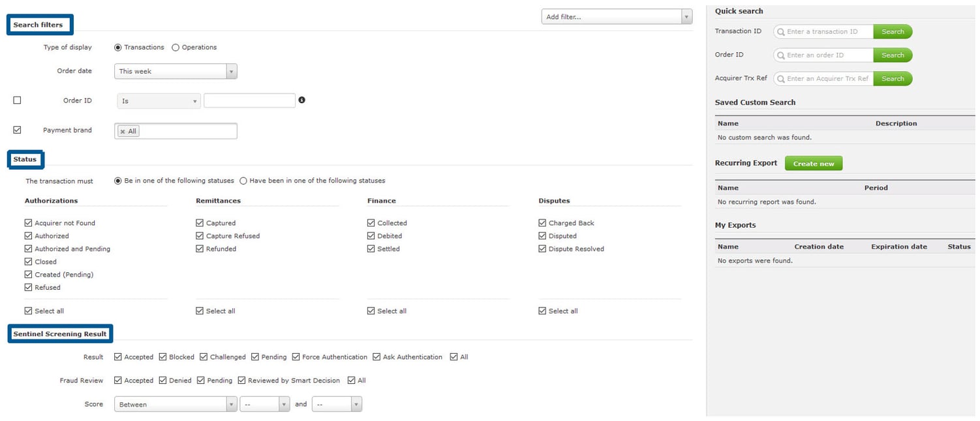Enable the Order ID filter checkbox
Viewport: 980px width, 421px height.
17,100
